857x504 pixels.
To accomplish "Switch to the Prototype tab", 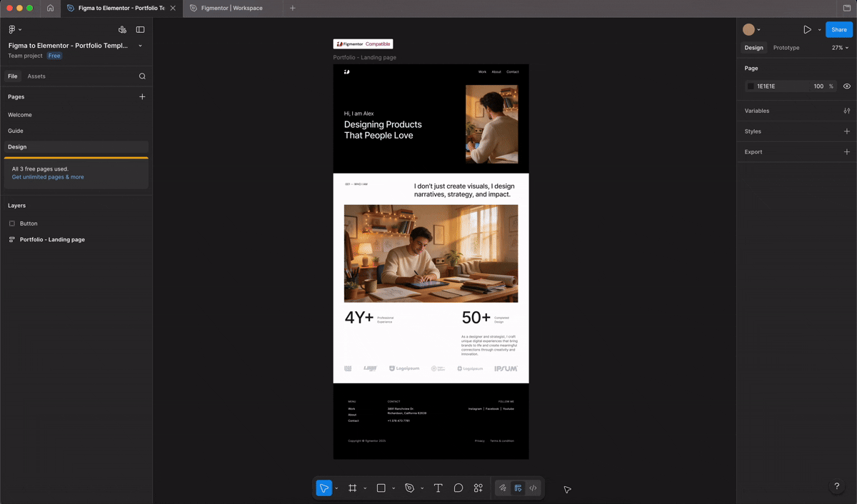I will click(786, 47).
